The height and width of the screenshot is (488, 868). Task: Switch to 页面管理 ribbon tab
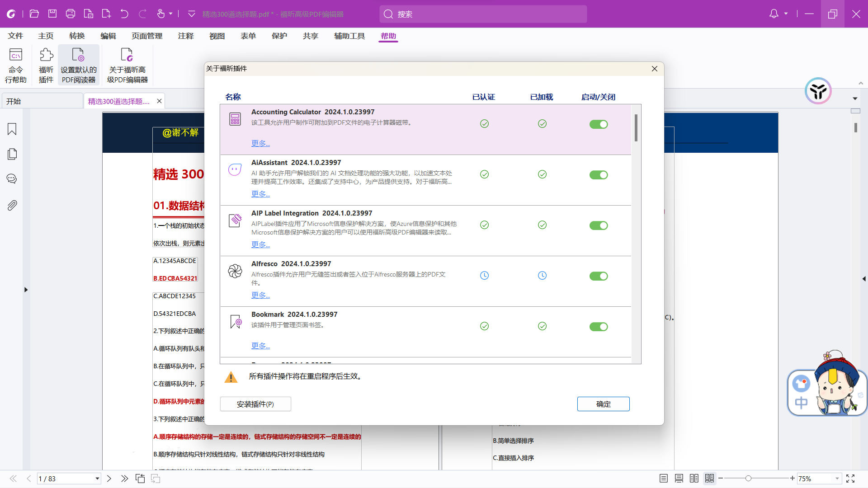click(x=147, y=36)
